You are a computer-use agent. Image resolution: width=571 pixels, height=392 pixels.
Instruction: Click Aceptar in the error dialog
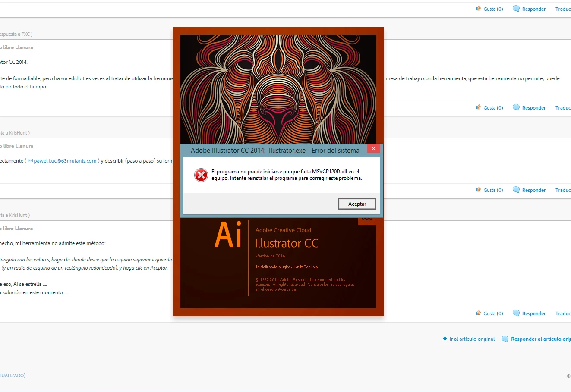[x=357, y=204]
